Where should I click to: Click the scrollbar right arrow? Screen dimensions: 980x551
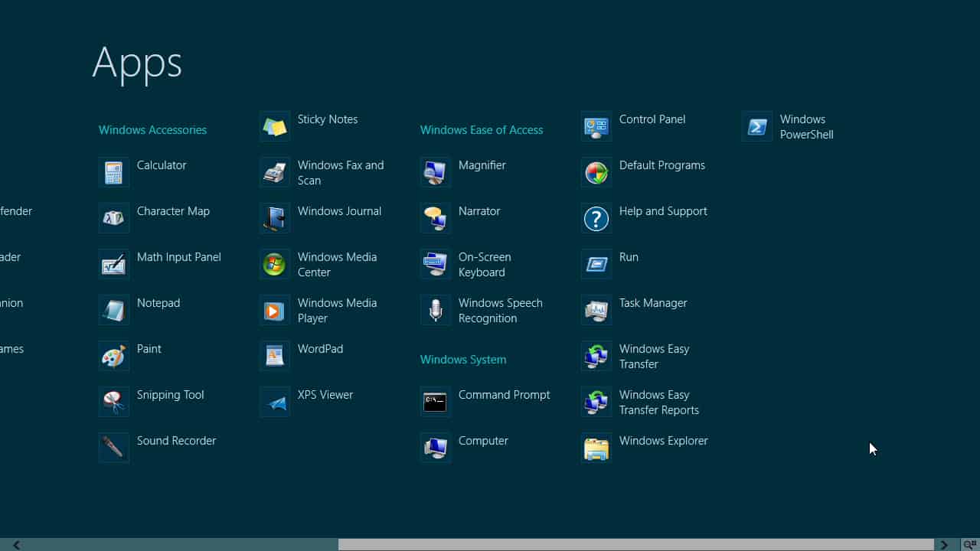click(x=944, y=545)
